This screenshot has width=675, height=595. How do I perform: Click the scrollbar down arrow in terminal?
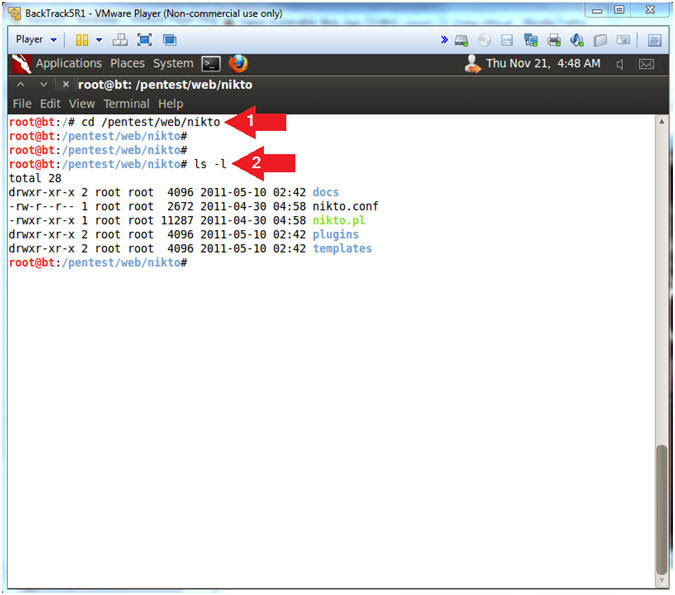[x=662, y=581]
